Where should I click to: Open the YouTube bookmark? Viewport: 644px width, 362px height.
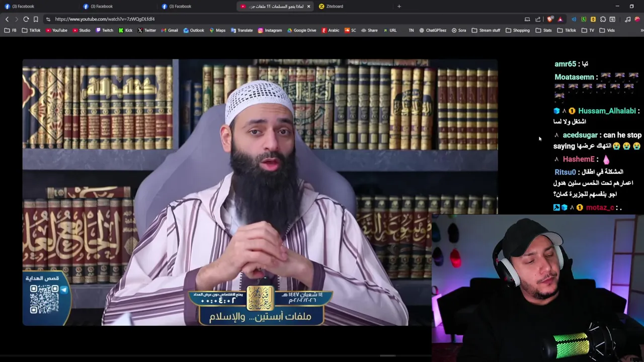point(56,30)
